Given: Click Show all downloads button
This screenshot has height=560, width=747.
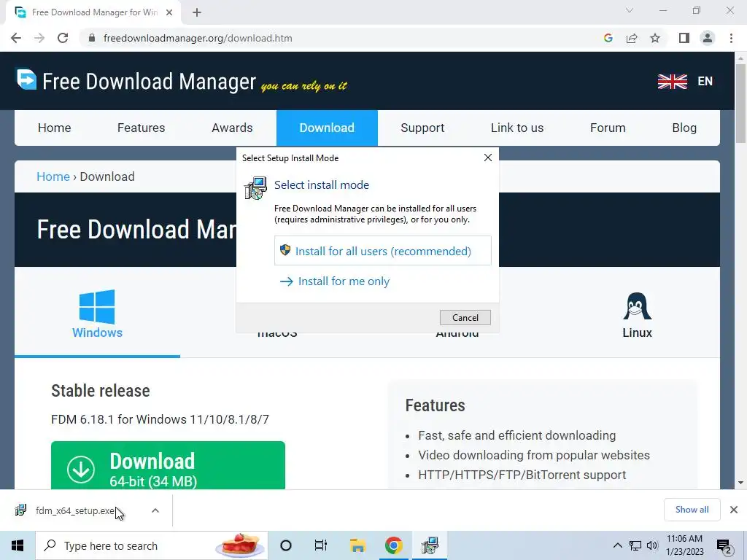Looking at the screenshot, I should (692, 510).
